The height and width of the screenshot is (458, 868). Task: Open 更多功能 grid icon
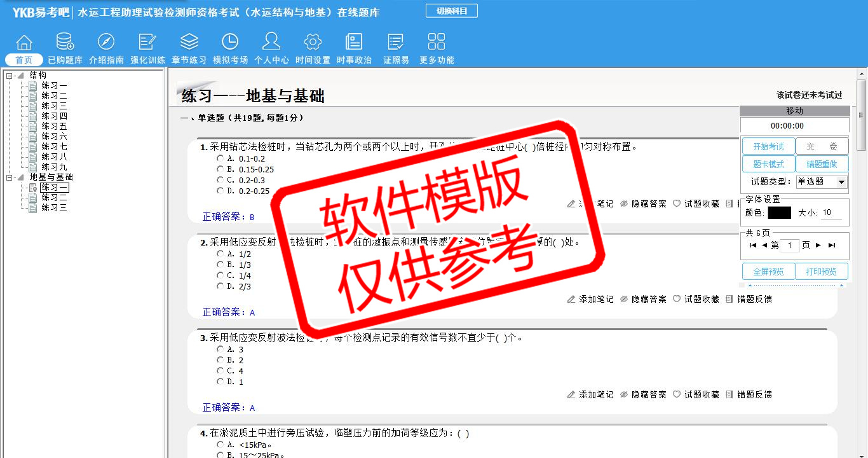(x=437, y=43)
